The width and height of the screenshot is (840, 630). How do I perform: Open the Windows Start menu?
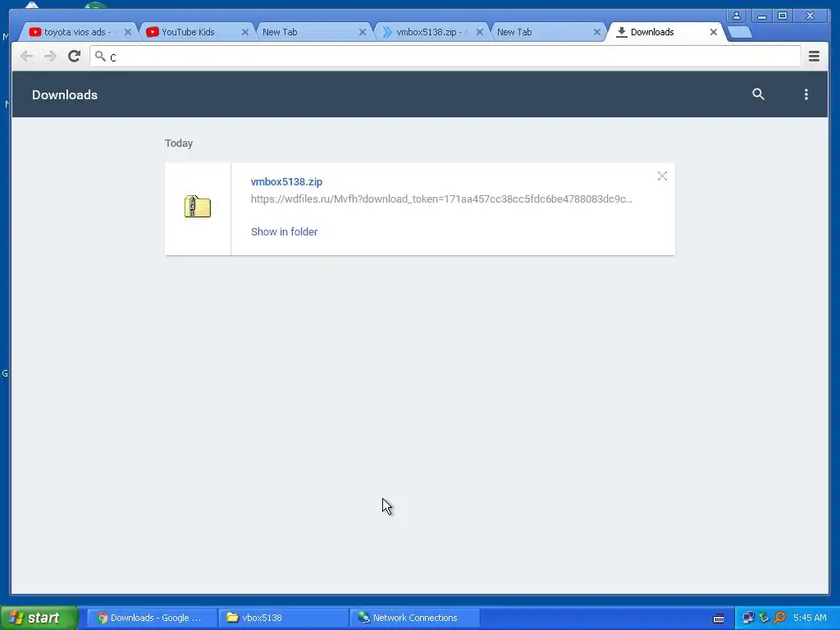click(39, 618)
